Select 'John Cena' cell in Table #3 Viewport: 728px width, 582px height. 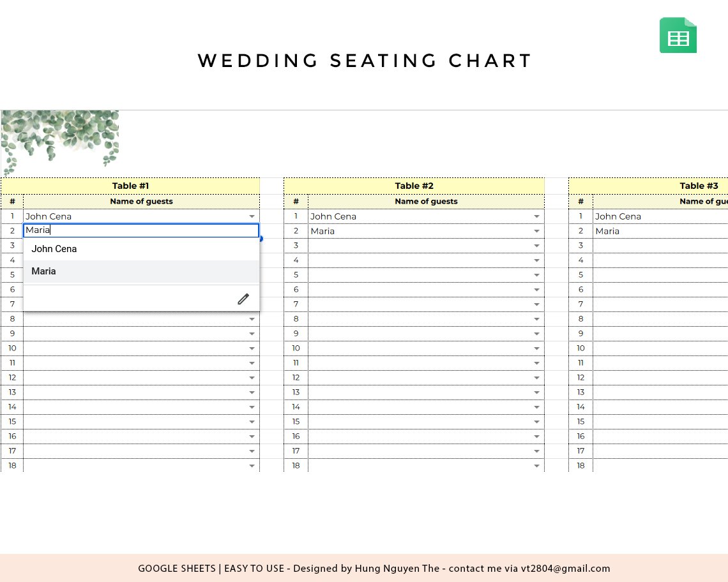pyautogui.click(x=660, y=216)
